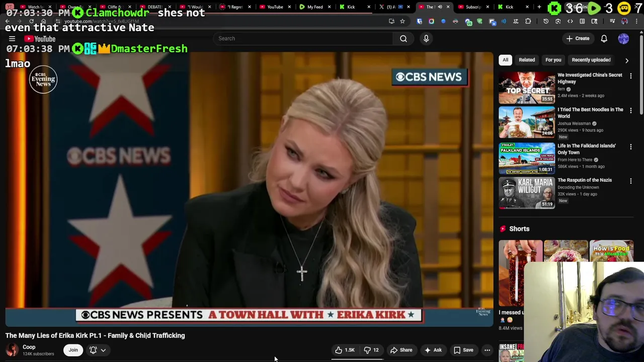
Task: Select the Recently uploaded filter chip
Action: point(591,60)
